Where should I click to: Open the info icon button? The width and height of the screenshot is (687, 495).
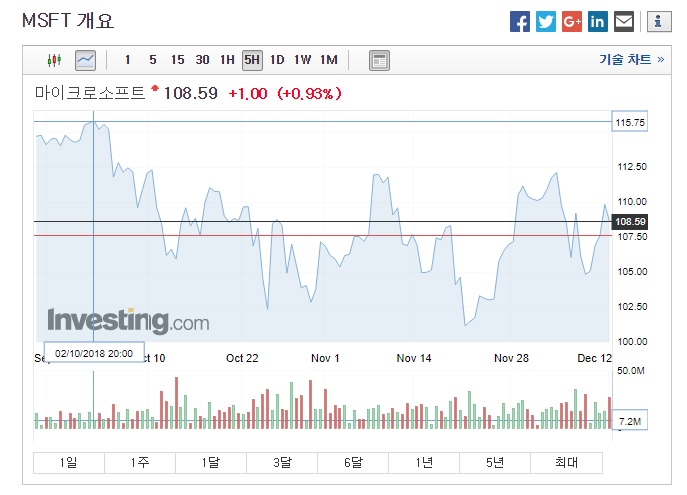[x=659, y=21]
